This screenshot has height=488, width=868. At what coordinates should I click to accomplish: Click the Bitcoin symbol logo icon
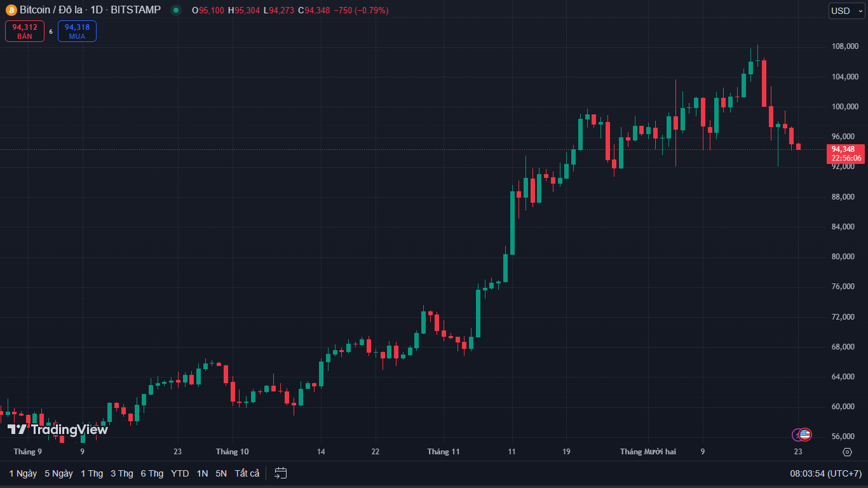[11, 10]
